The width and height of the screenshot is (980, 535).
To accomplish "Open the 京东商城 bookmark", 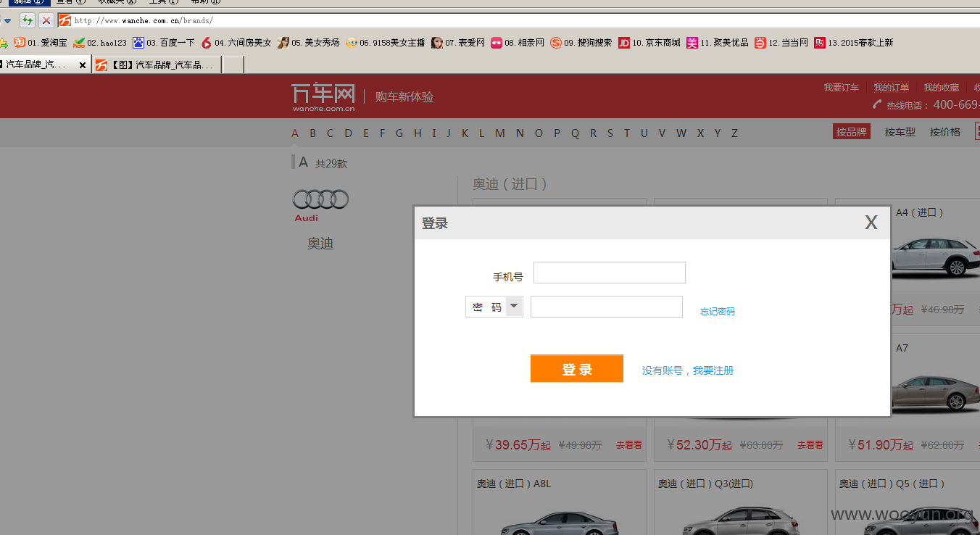I will point(649,43).
